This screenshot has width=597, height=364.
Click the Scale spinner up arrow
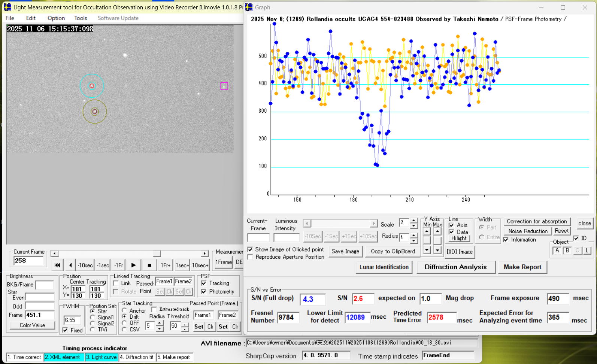[413, 221]
